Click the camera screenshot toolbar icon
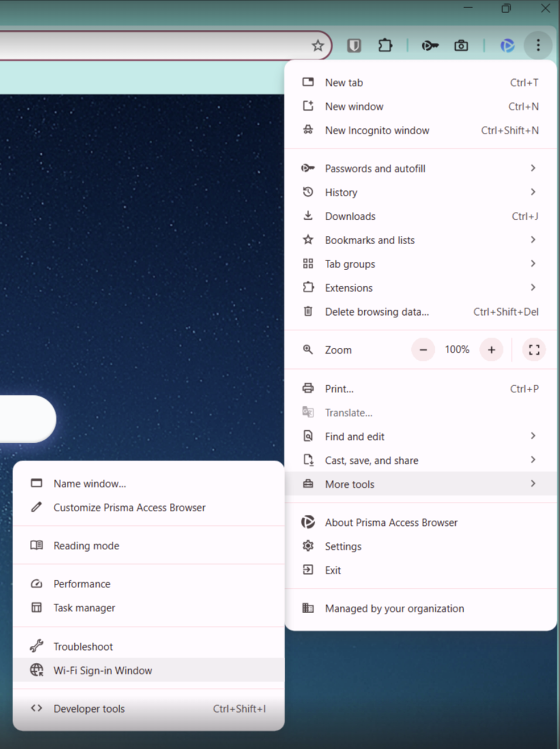 tap(461, 45)
